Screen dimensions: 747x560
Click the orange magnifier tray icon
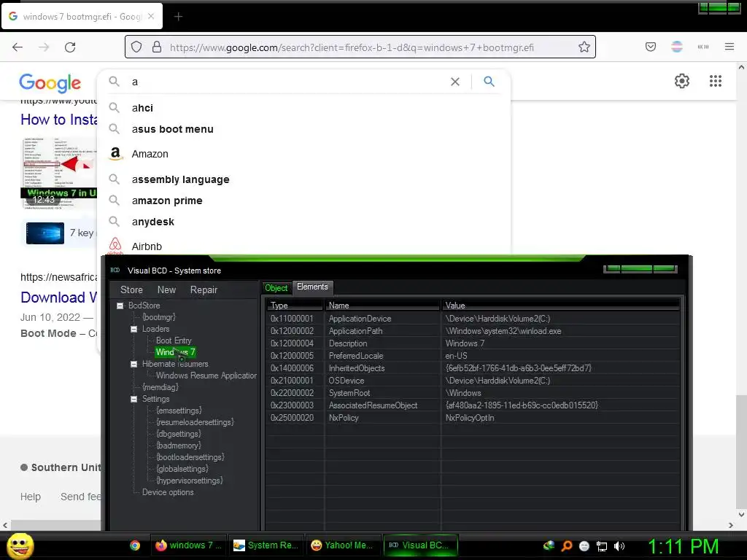tap(567, 546)
